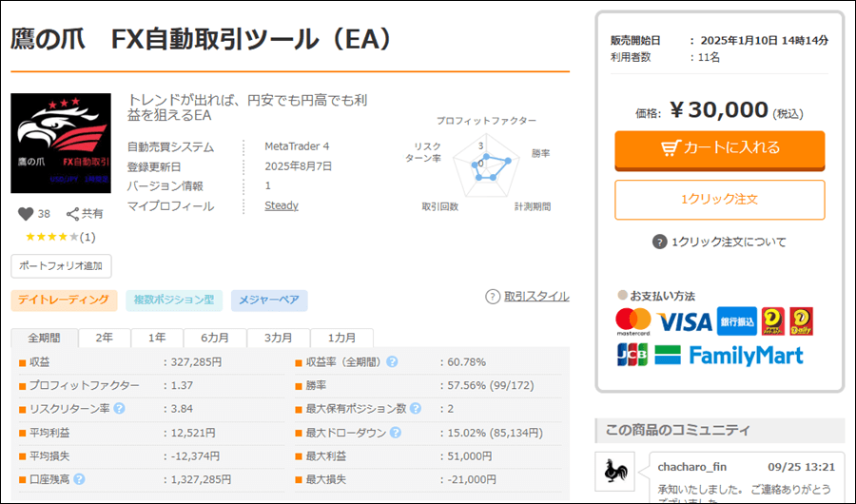Click help icon beside 最大ドローダウン

(396, 433)
